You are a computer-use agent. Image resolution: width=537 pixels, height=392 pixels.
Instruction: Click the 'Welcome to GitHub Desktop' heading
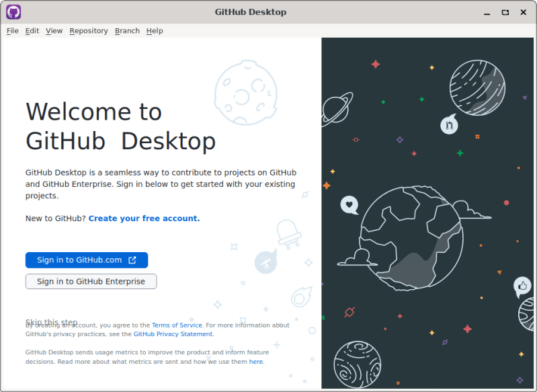120,126
